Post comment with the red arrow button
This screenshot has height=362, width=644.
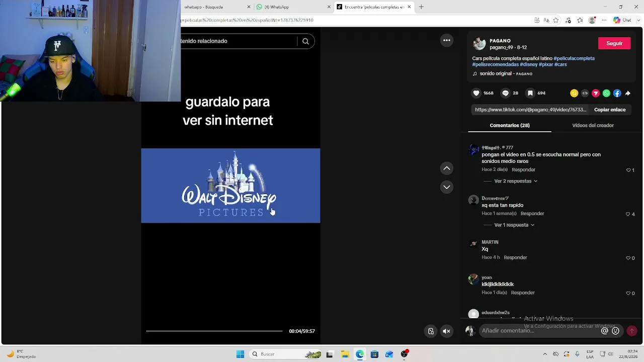[631, 331]
